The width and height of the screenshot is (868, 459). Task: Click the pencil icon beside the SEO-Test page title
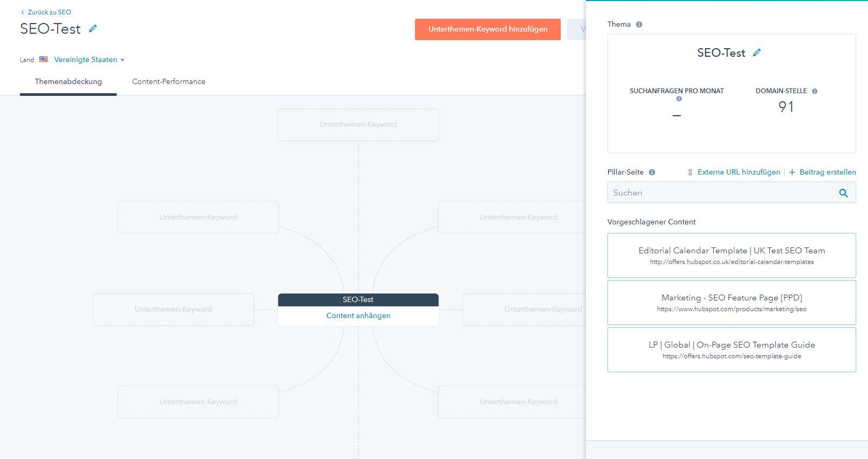(x=93, y=28)
